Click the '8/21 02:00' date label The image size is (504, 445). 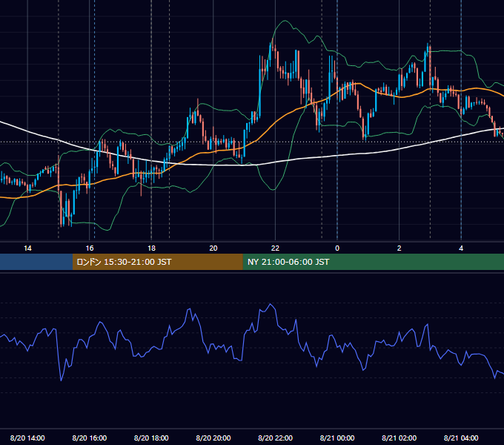click(399, 438)
